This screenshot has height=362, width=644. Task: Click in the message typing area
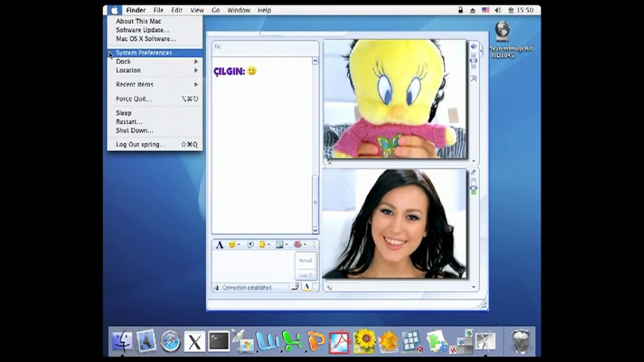click(x=253, y=266)
